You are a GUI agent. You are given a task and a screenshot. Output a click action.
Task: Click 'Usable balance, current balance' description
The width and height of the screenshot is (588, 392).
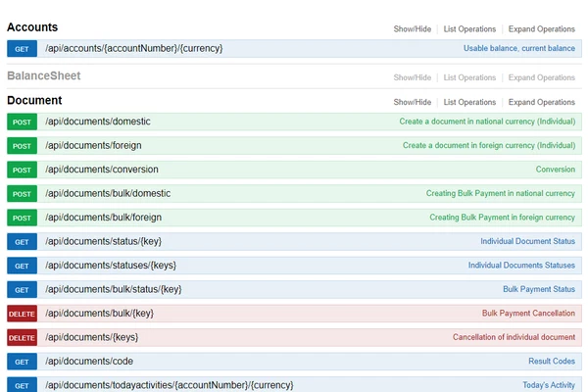point(519,48)
